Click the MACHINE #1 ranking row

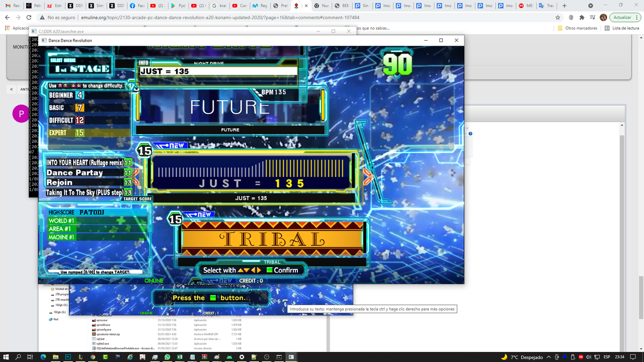click(x=98, y=237)
